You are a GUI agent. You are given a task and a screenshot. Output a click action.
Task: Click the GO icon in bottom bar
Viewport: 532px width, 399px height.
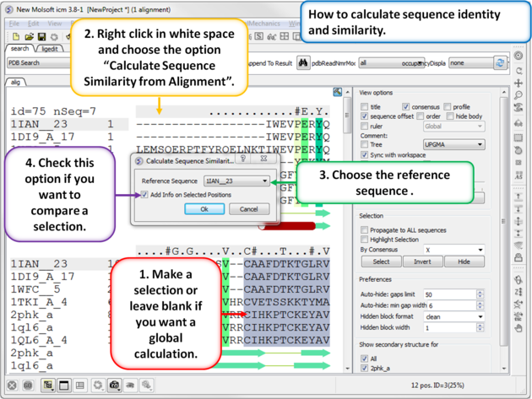click(28, 386)
